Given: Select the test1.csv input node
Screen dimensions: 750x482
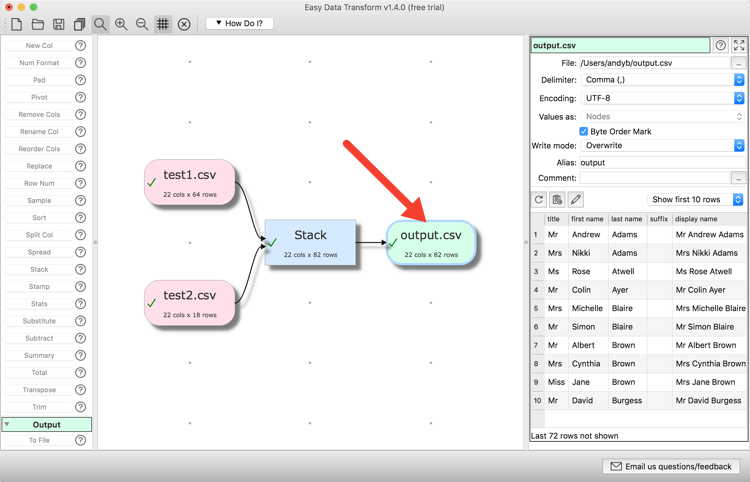Looking at the screenshot, I should click(190, 183).
